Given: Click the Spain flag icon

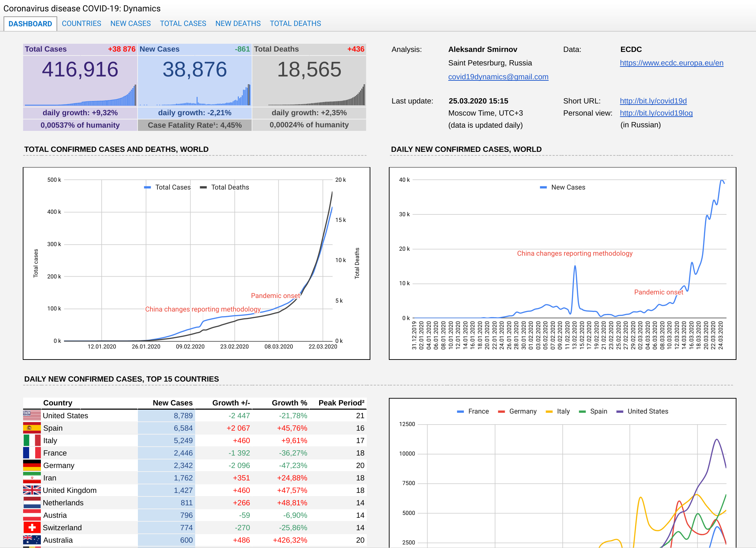Looking at the screenshot, I should click(x=32, y=428).
